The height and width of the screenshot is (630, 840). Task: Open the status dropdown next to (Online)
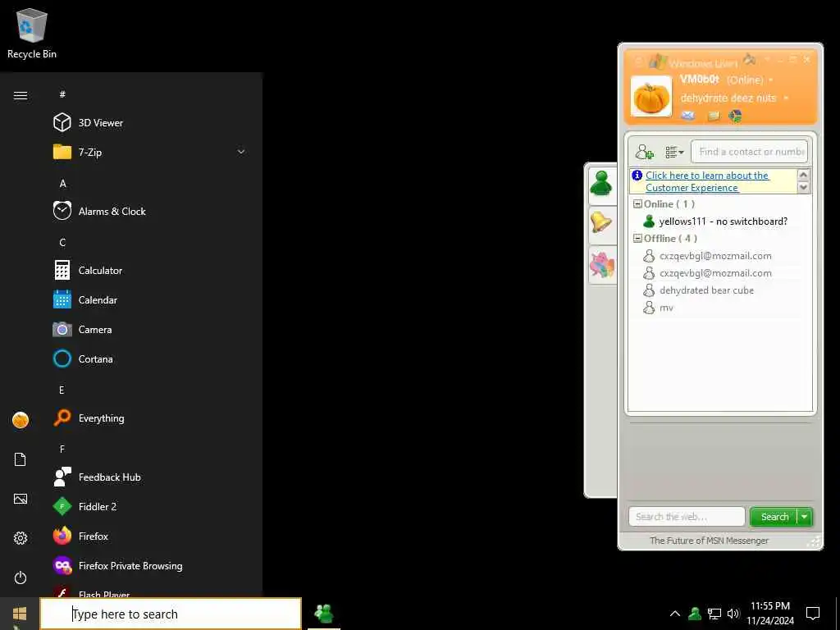pyautogui.click(x=771, y=80)
